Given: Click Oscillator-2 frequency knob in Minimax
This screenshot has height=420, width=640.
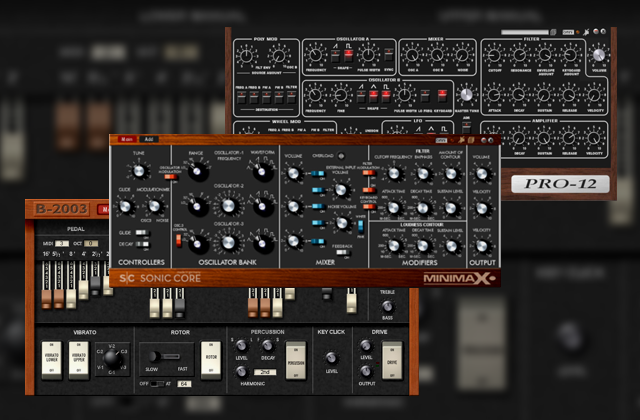Looking at the screenshot, I should tap(229, 206).
